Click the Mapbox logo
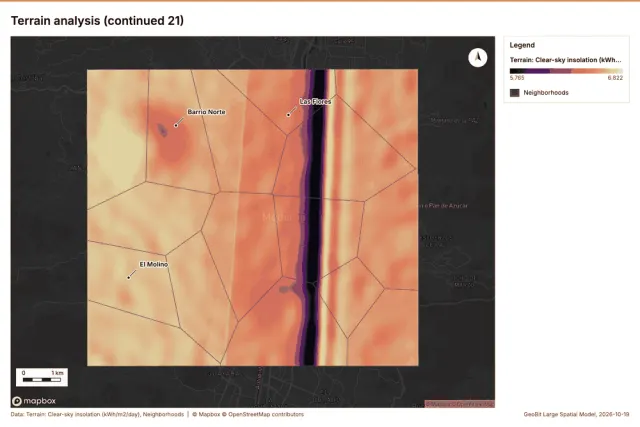The image size is (640, 427). click(x=34, y=401)
